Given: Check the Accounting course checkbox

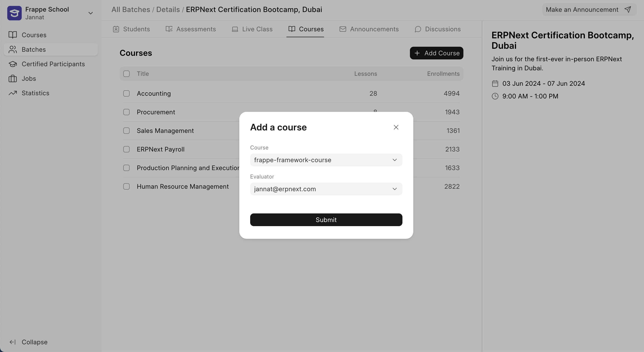Looking at the screenshot, I should (126, 94).
